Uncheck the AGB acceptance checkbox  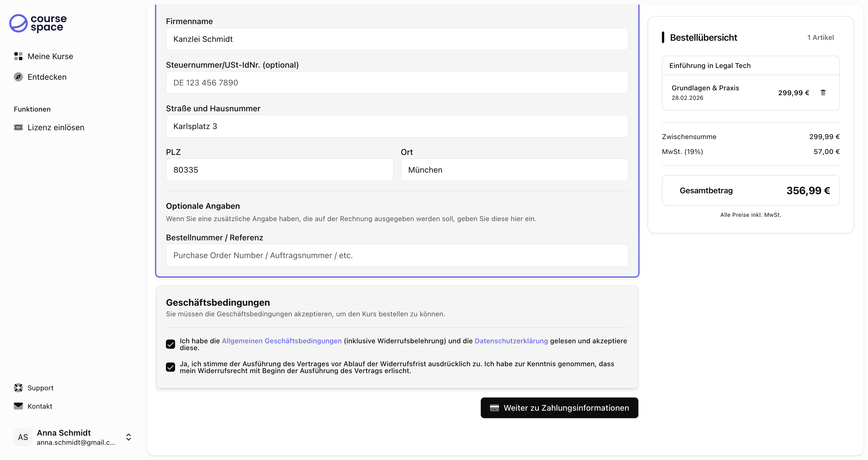tap(170, 344)
